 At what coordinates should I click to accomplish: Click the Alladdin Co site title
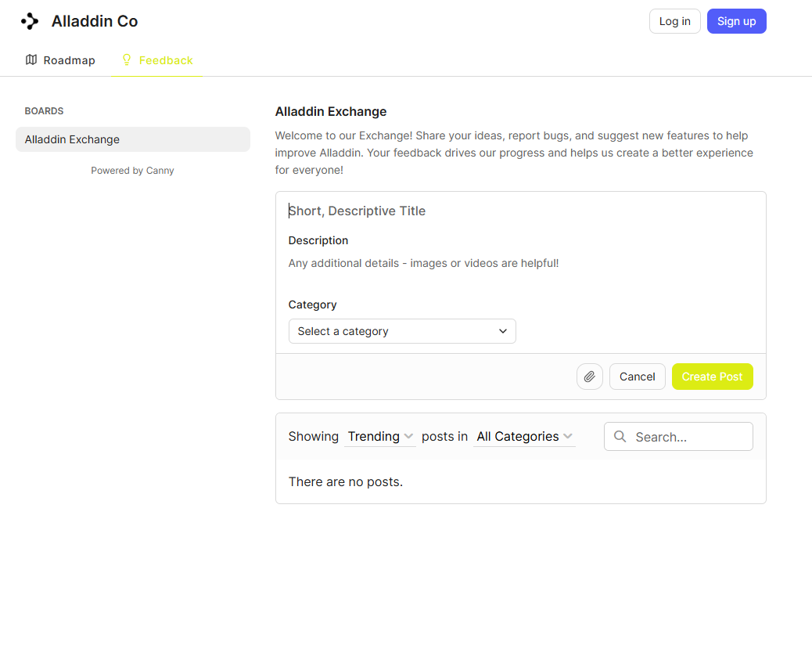click(95, 21)
